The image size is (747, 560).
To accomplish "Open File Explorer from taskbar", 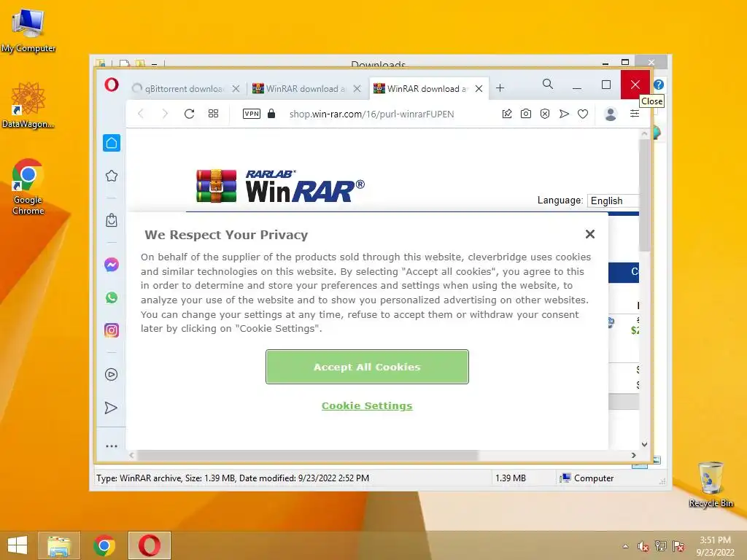I will pyautogui.click(x=59, y=545).
